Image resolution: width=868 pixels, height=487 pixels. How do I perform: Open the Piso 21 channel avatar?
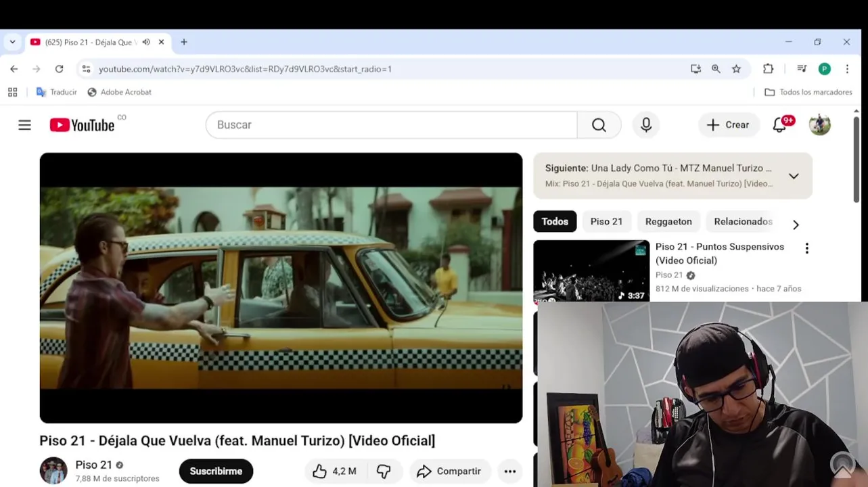coord(53,471)
